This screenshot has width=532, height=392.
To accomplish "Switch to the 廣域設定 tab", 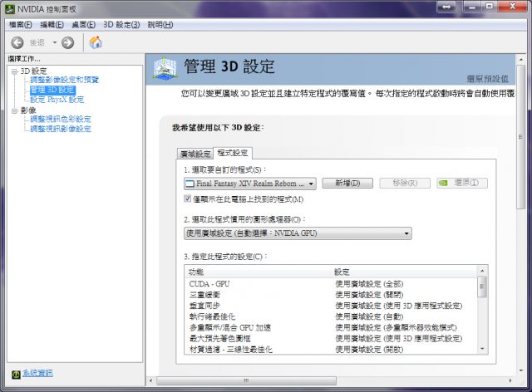I will click(195, 154).
